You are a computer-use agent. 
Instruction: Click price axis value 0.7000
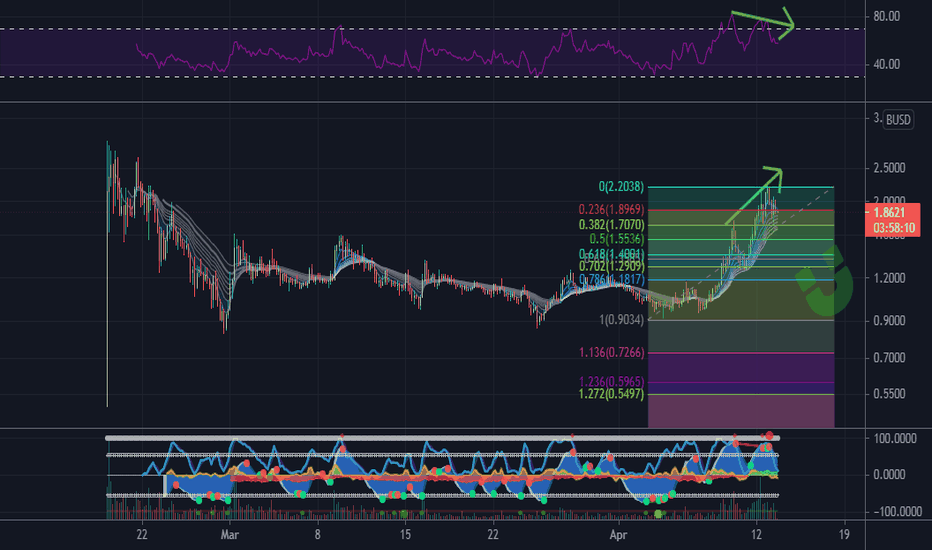(889, 358)
